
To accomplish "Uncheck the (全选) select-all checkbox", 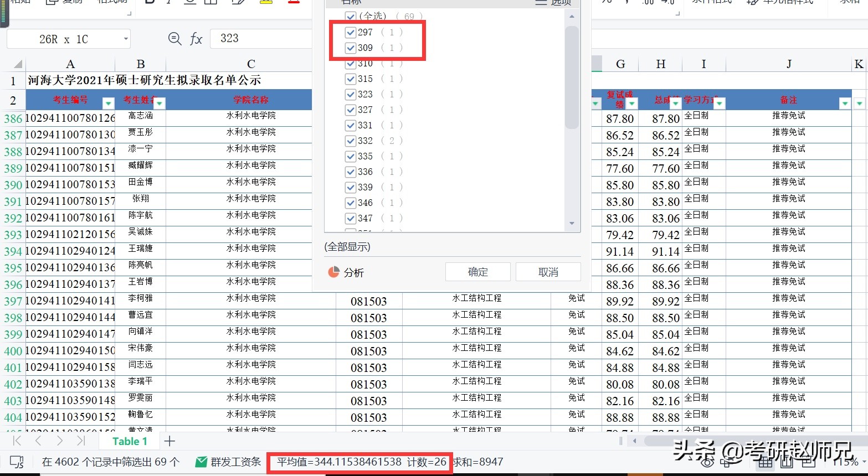I will (x=350, y=16).
